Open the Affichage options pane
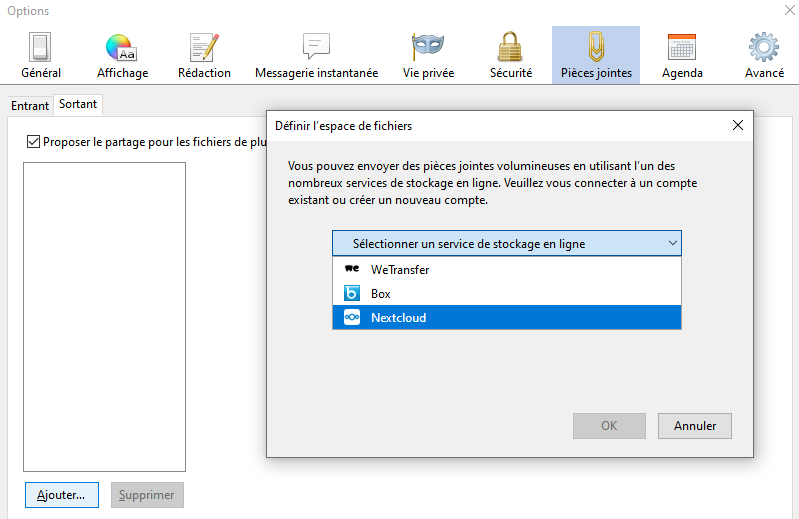 click(122, 55)
